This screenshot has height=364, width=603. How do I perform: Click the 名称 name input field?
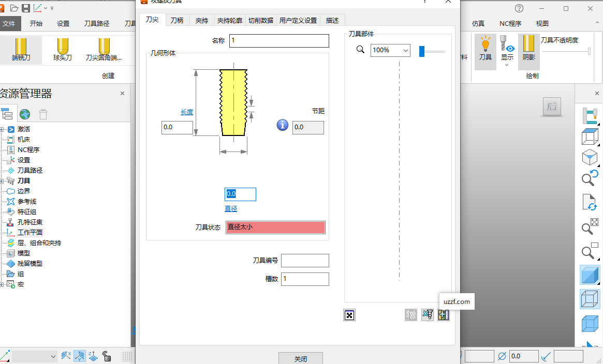(x=279, y=40)
